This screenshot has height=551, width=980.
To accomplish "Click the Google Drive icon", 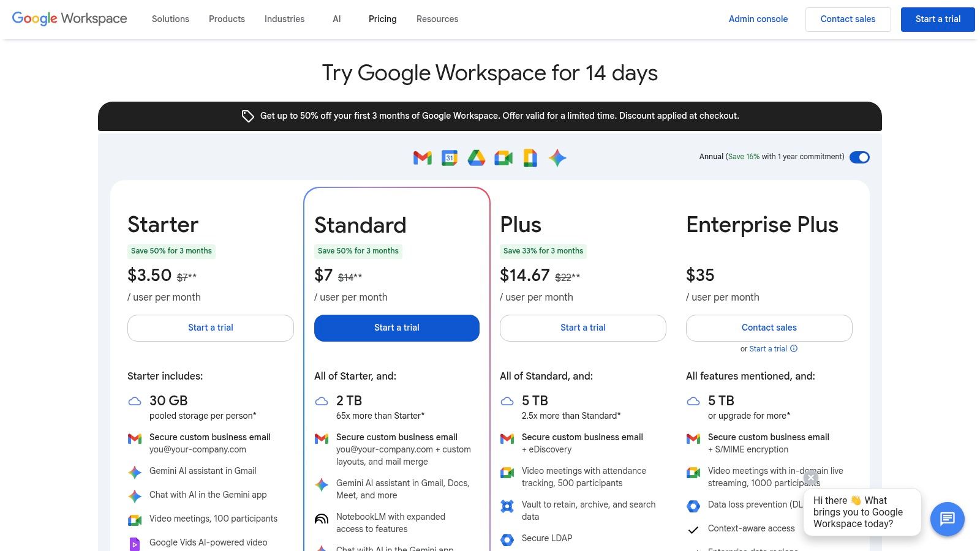I will point(477,157).
